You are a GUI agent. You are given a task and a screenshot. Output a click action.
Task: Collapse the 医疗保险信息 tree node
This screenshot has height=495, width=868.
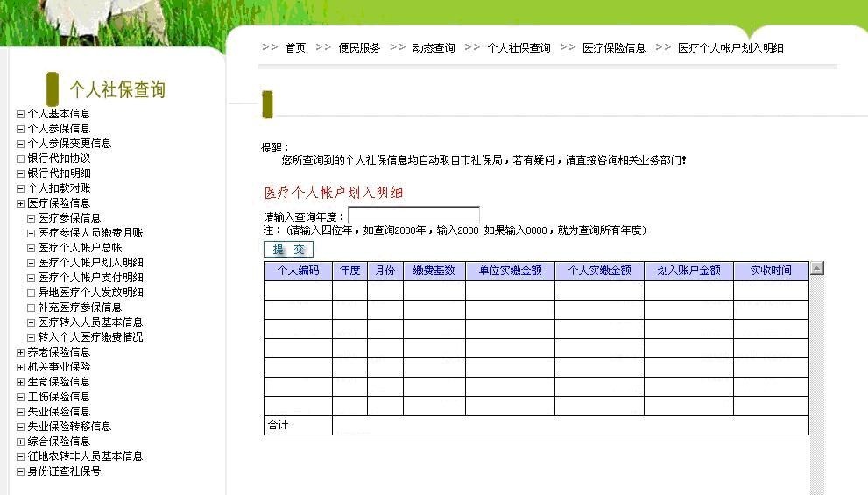coord(21,203)
